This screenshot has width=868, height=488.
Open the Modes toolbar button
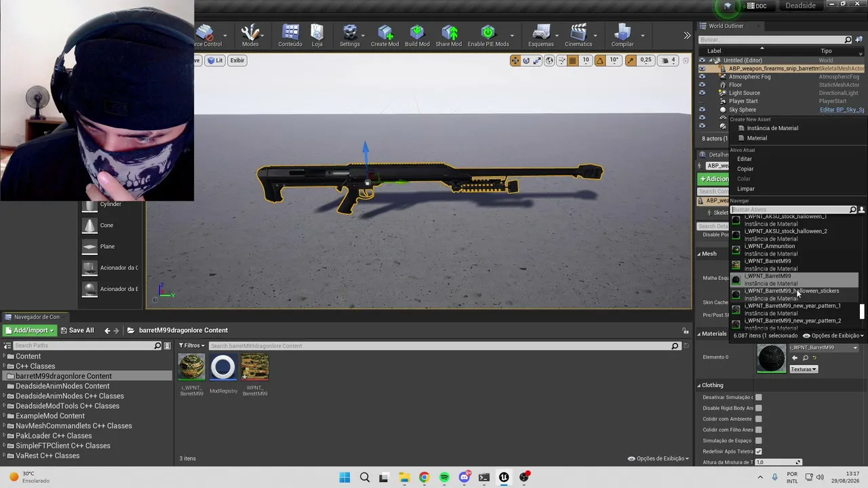point(250,35)
